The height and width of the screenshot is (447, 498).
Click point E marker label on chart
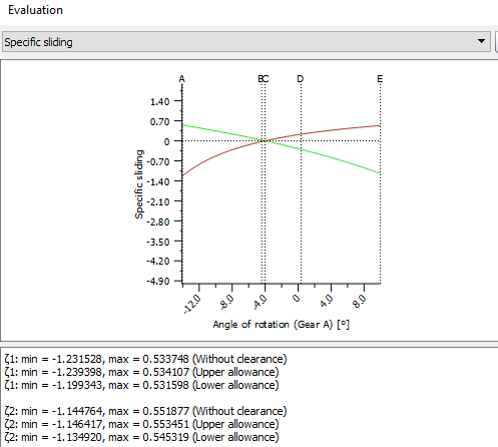380,79
